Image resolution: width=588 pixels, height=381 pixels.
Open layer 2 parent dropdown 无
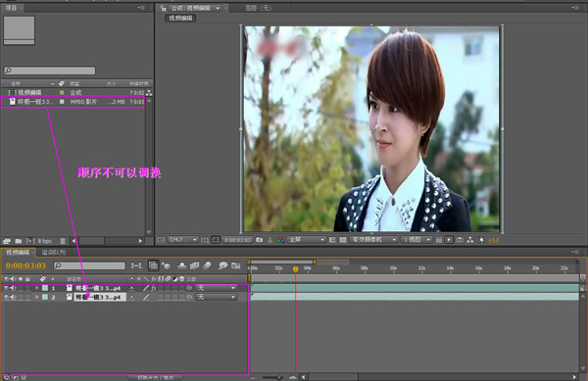click(217, 297)
